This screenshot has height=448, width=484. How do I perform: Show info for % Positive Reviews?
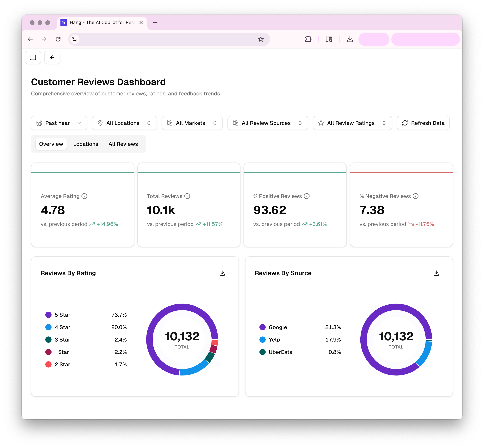[307, 196]
